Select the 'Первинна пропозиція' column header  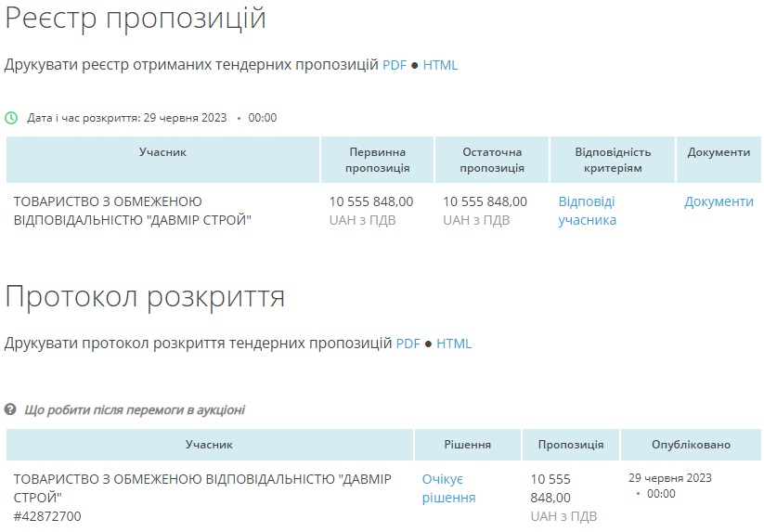tap(377, 160)
